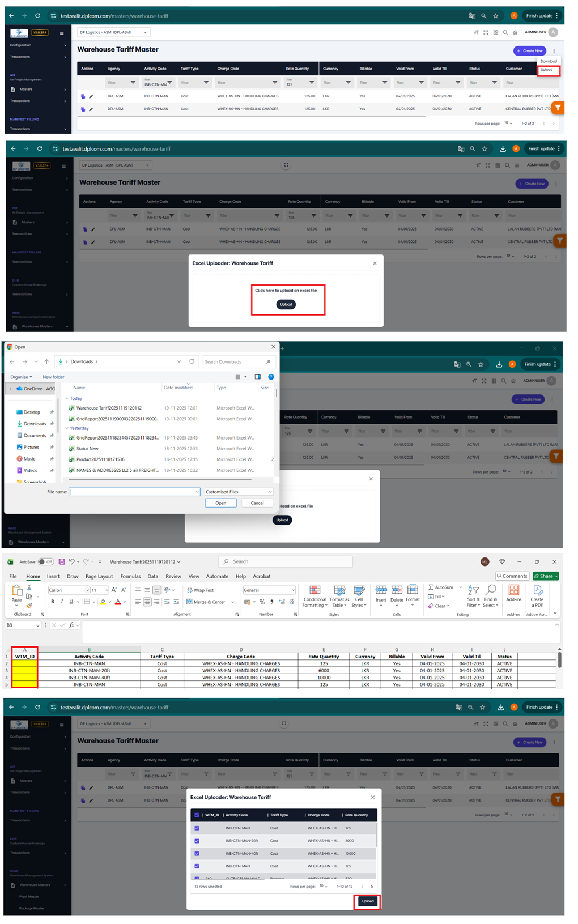The height and width of the screenshot is (924, 578).
Task: Toggle the select-all checkbox in uploader table header
Action: point(197,815)
